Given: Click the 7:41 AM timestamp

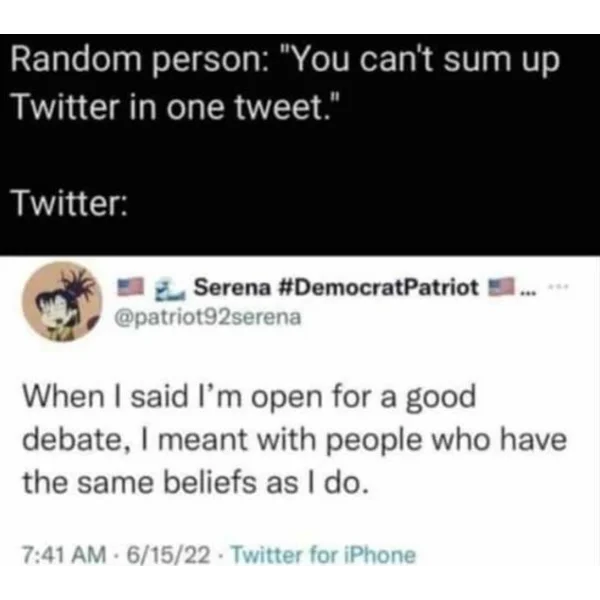Looking at the screenshot, I should click(64, 555).
